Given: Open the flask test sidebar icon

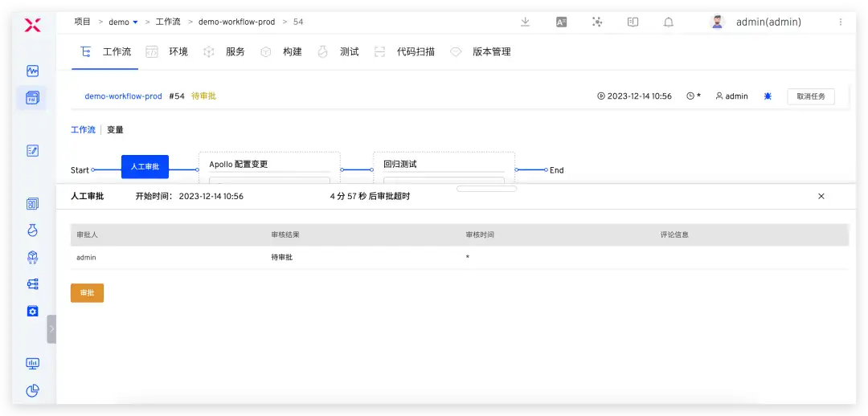Looking at the screenshot, I should coord(33,230).
